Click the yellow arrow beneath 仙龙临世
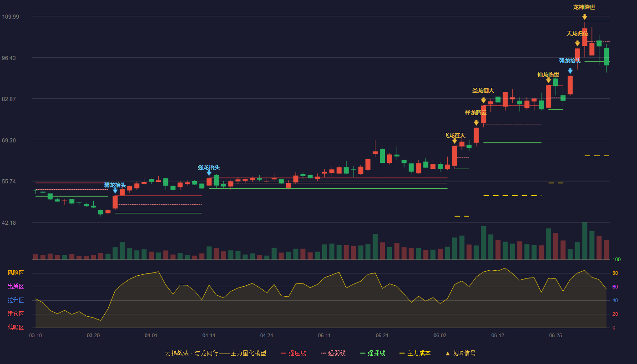637x364 pixels. point(548,81)
